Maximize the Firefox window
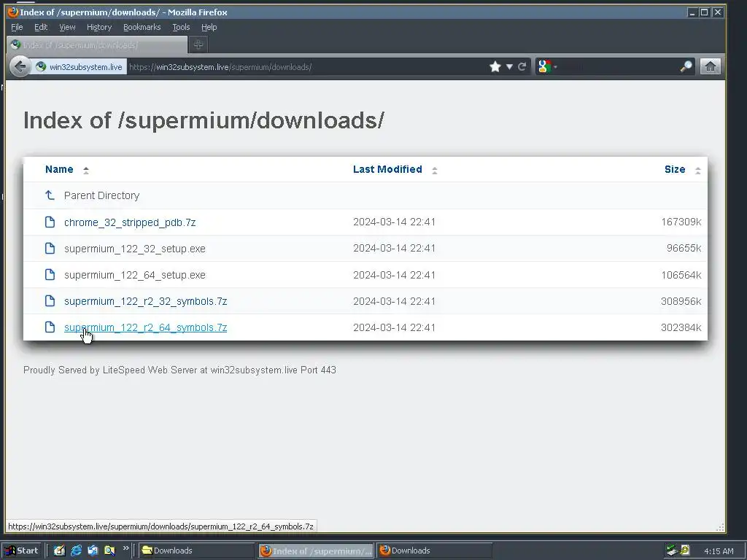 [704, 12]
